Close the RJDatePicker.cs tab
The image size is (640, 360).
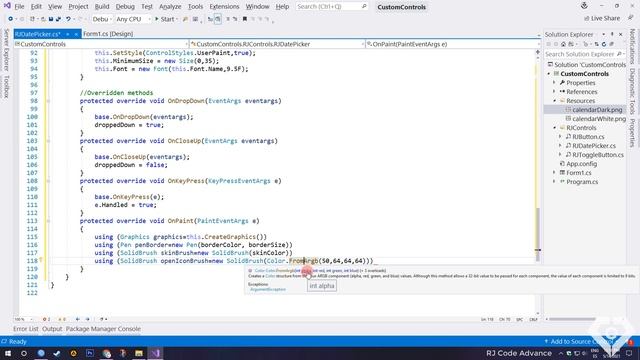76,34
